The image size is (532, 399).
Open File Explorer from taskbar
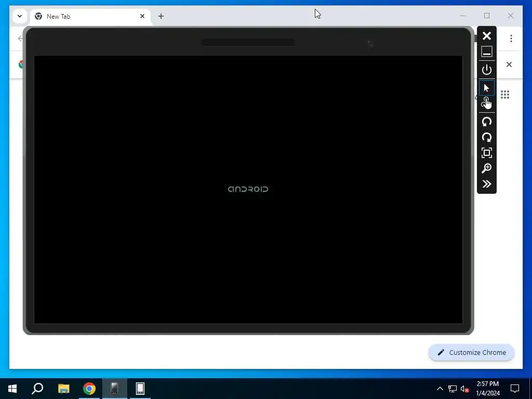coord(63,389)
